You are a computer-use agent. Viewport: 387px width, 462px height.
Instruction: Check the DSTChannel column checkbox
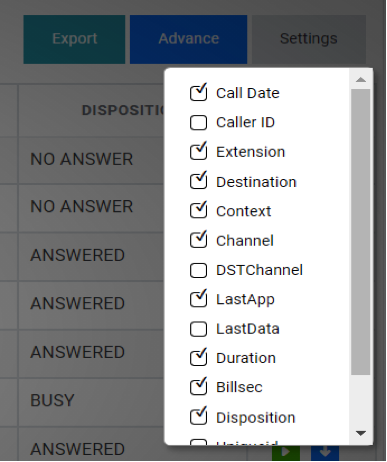point(198,270)
